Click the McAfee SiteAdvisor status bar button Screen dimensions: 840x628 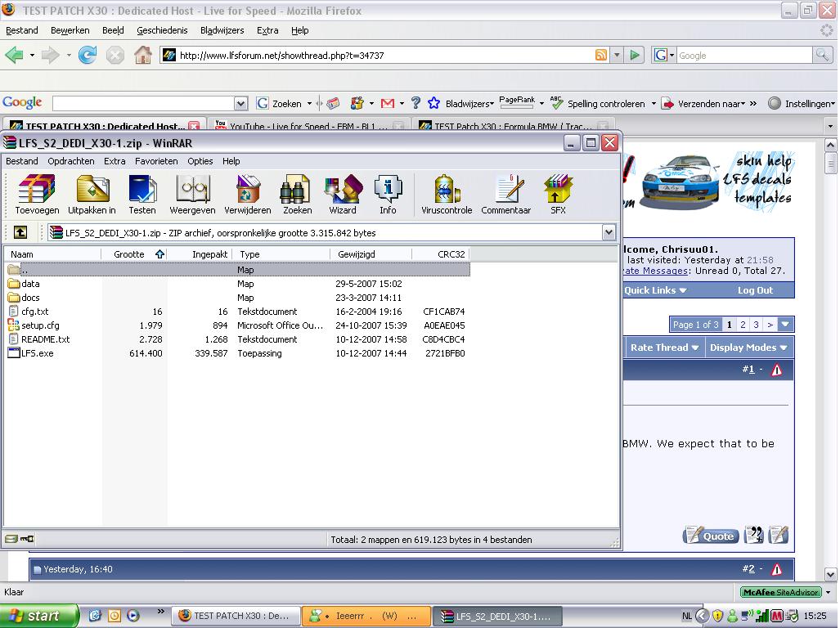click(781, 592)
